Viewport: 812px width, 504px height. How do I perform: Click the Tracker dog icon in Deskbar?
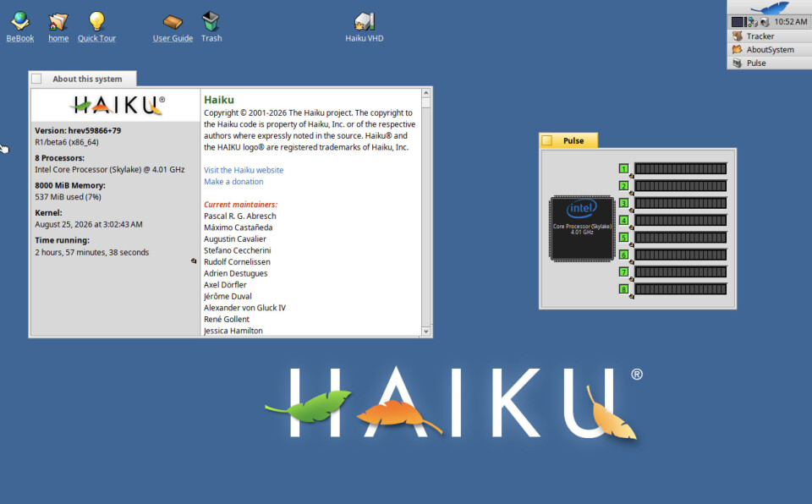pyautogui.click(x=738, y=36)
